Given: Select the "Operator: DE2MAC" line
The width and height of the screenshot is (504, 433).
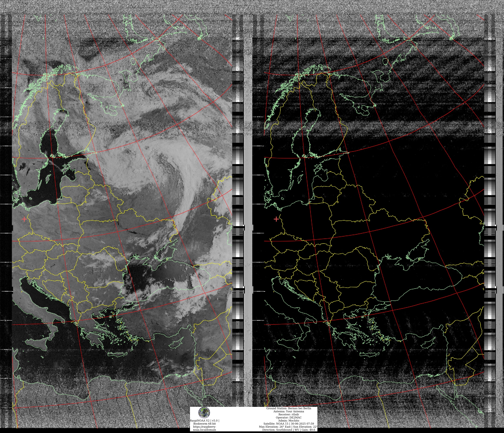Looking at the screenshot, I should point(289,417).
